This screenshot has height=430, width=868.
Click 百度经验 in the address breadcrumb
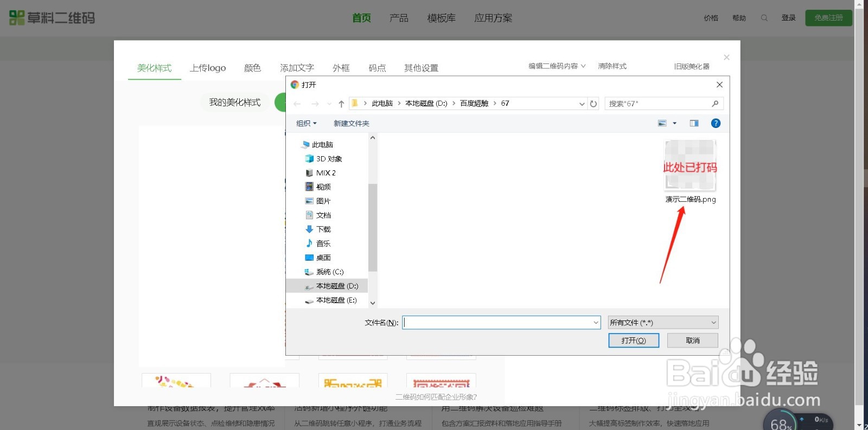[474, 104]
